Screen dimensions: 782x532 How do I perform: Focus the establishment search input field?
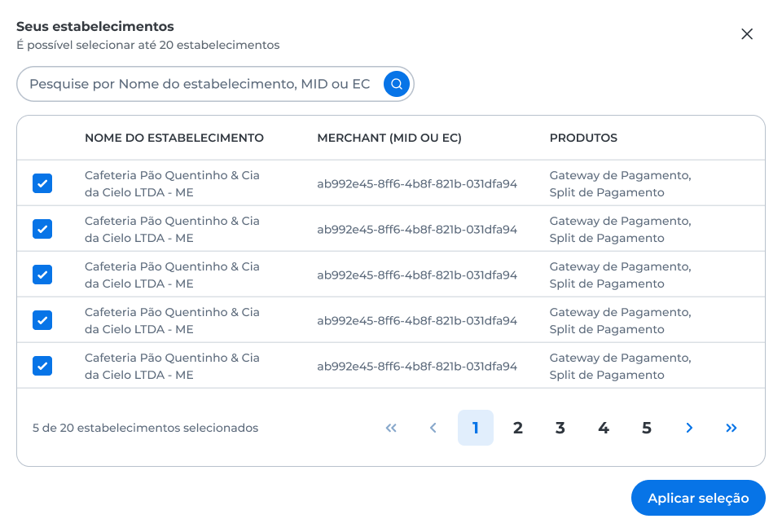tap(200, 84)
